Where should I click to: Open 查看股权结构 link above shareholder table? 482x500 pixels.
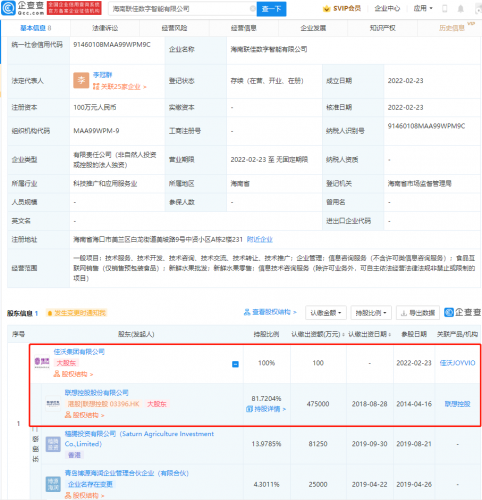pyautogui.click(x=270, y=312)
